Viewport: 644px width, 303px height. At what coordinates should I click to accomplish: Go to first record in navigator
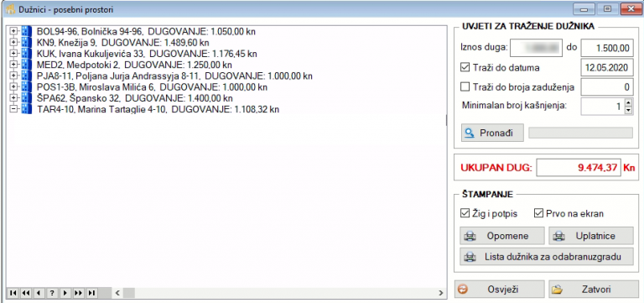13,293
